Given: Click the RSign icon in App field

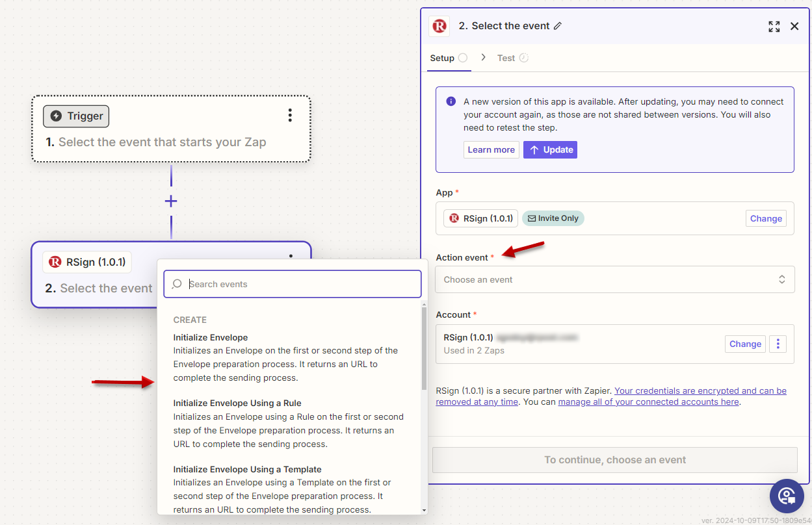Looking at the screenshot, I should [454, 218].
